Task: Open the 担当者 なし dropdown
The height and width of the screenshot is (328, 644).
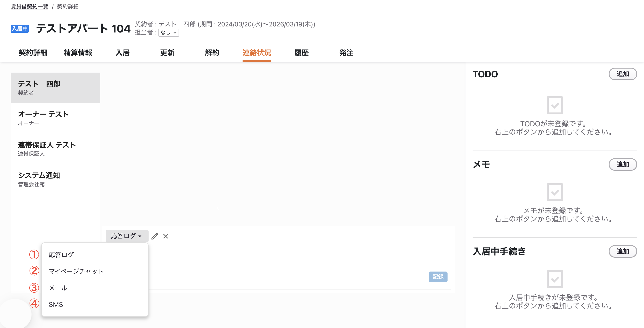Action: [x=169, y=32]
